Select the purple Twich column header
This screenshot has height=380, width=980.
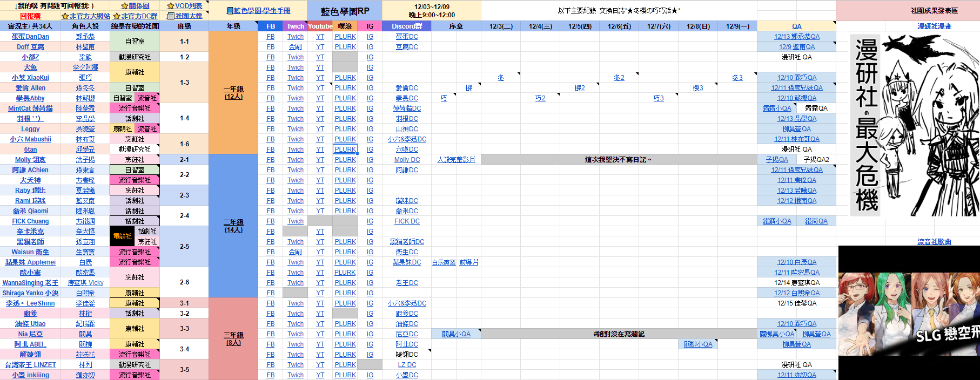pyautogui.click(x=296, y=26)
